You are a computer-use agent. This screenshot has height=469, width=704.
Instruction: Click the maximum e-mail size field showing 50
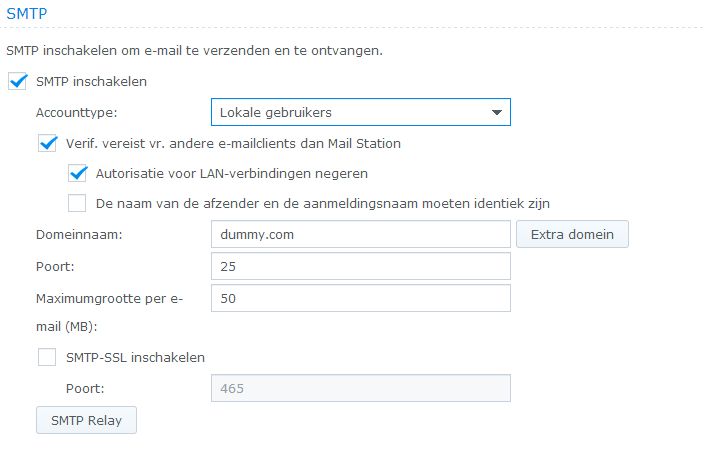361,299
